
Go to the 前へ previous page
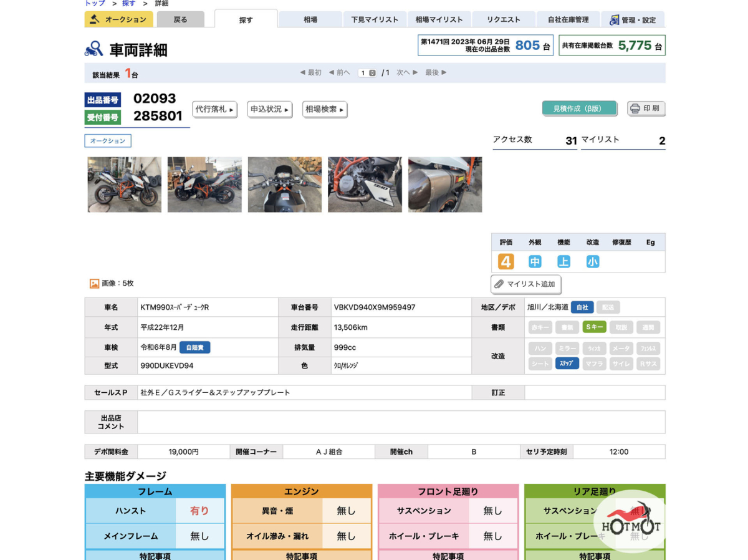(340, 72)
